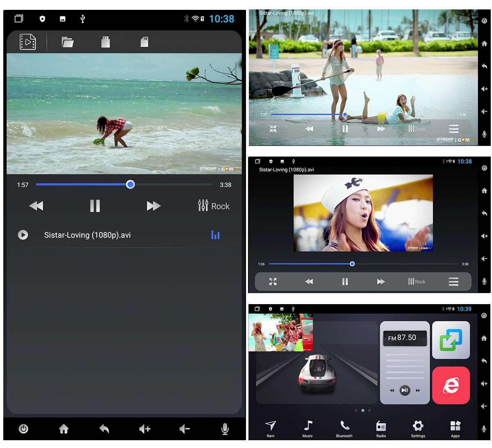Pause the top-right fullscreen video
Screen dimensions: 492x448
point(345,129)
